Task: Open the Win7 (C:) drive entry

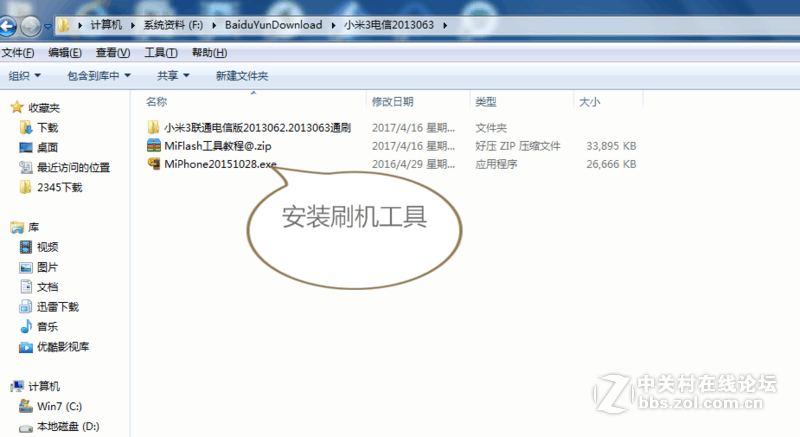Action: tap(60, 406)
